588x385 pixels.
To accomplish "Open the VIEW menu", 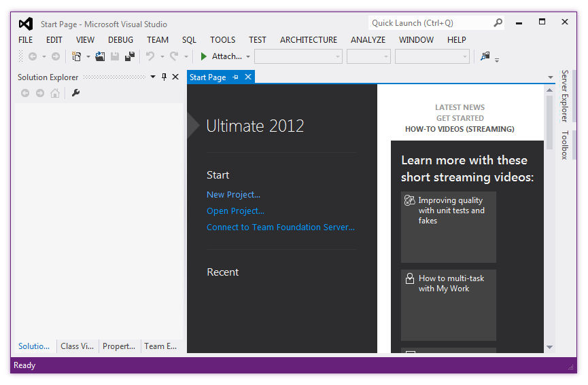I will click(85, 39).
